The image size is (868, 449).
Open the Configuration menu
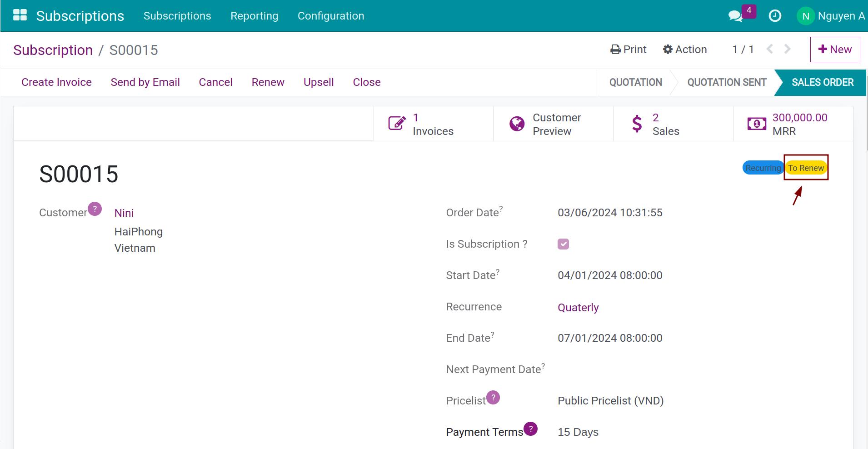click(331, 16)
